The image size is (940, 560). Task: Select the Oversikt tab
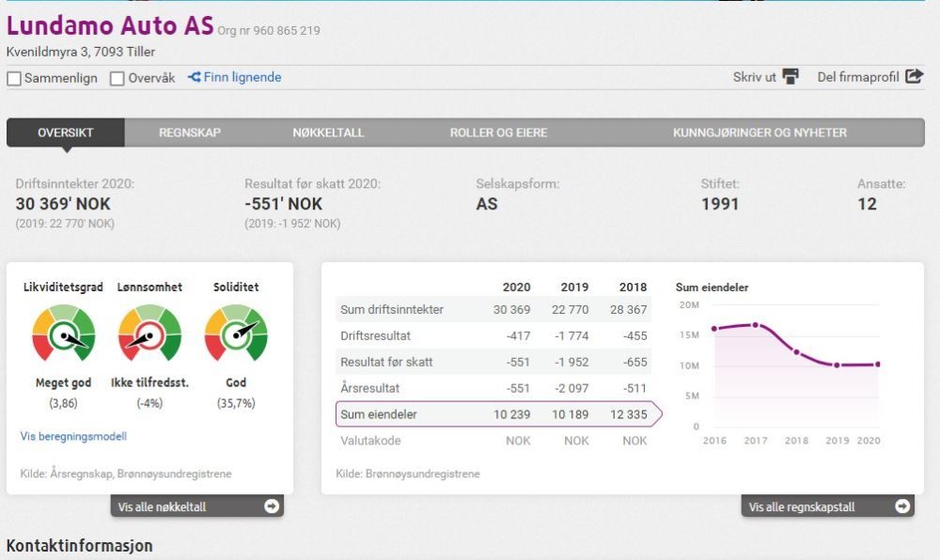coord(66,132)
